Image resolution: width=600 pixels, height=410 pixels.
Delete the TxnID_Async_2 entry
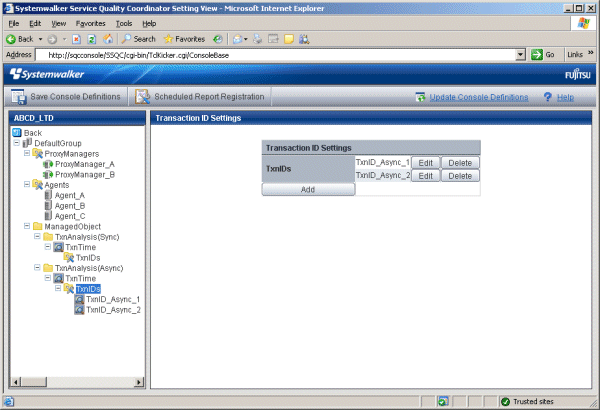459,175
